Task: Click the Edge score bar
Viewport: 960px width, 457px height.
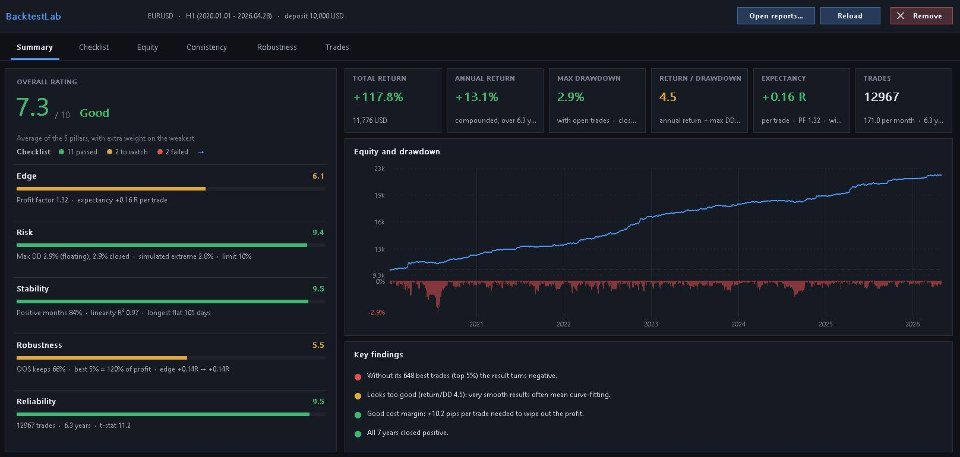Action: [x=170, y=189]
